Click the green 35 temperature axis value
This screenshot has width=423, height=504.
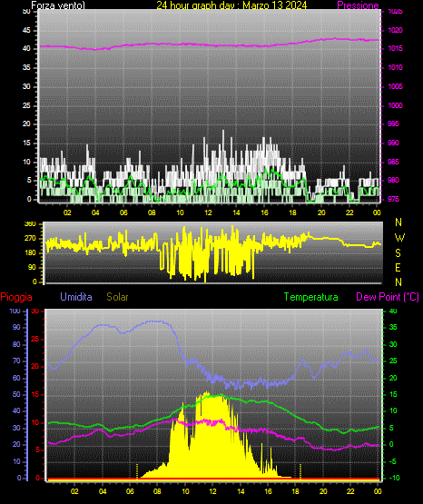(x=393, y=327)
